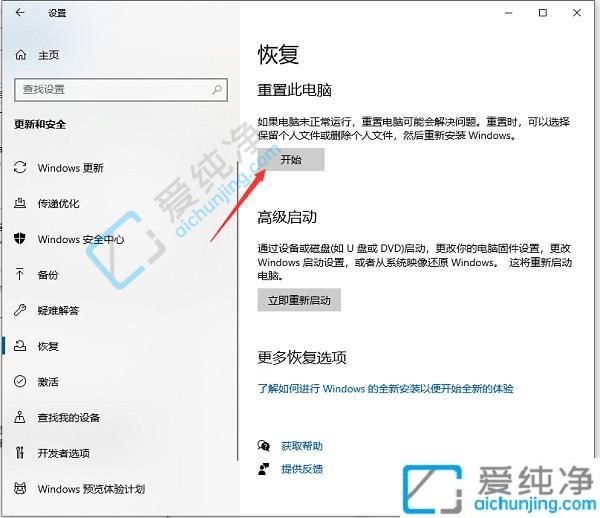Click the 高级启动 heading
Screen dimensions: 600x518
pyautogui.click(x=287, y=217)
